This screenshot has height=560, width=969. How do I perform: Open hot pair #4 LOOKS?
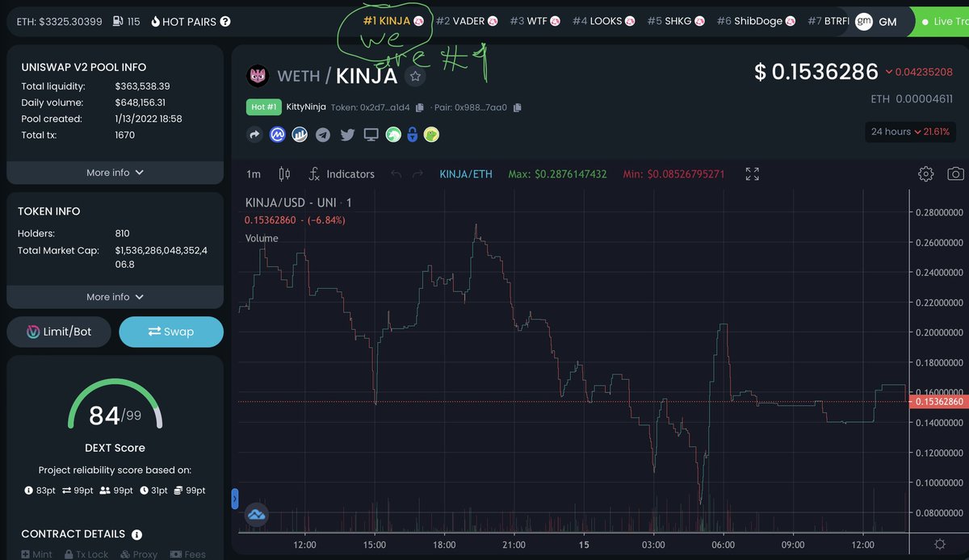[604, 21]
